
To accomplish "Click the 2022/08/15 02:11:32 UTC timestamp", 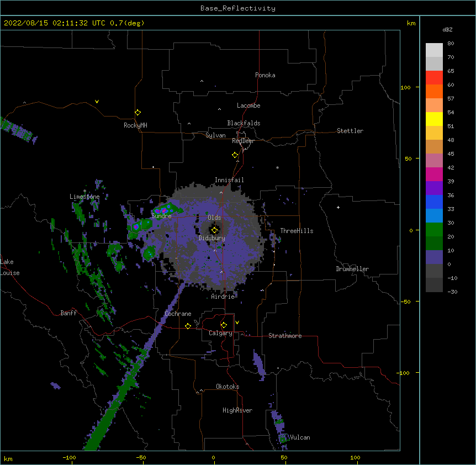I will [x=54, y=23].
